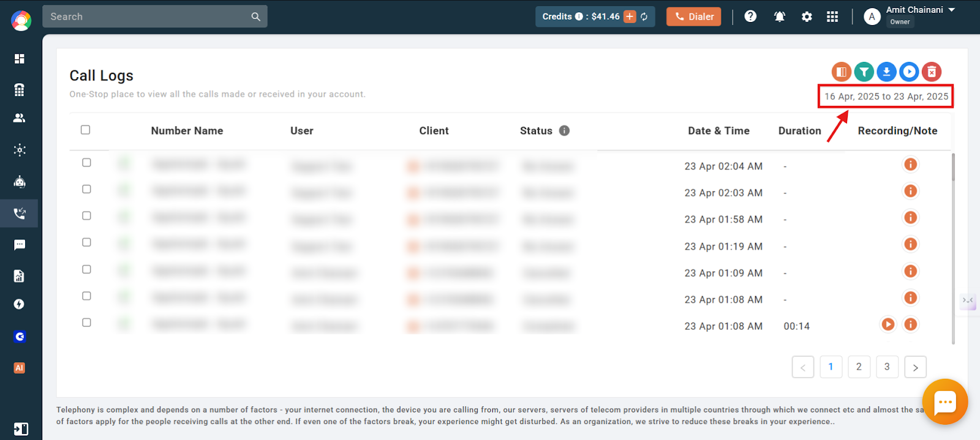Click the Client column header
Screen dimensions: 980x440
tap(434, 130)
